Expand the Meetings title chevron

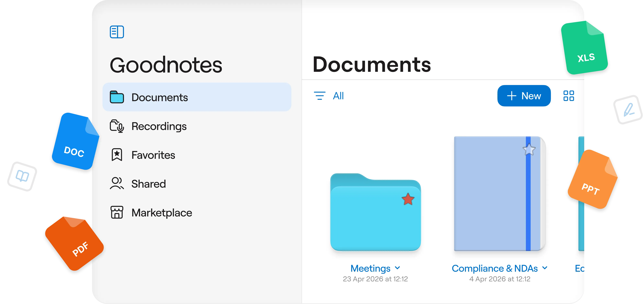click(x=398, y=268)
